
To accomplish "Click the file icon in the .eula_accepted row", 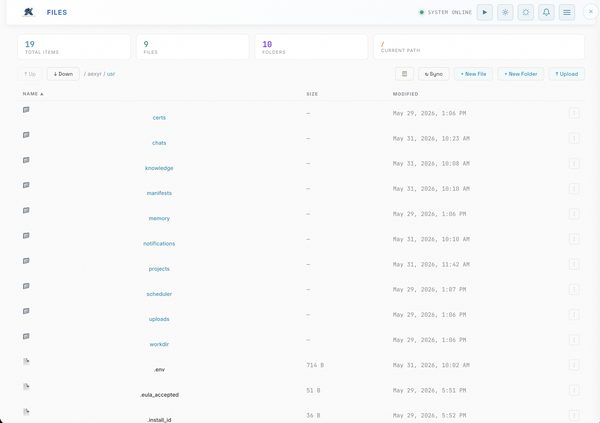I will pos(26,387).
